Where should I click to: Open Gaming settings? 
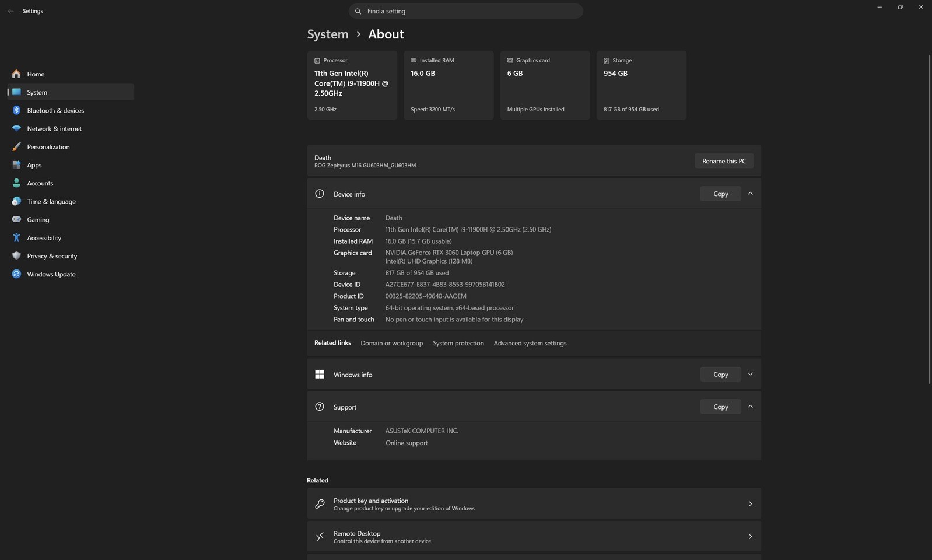(71, 219)
